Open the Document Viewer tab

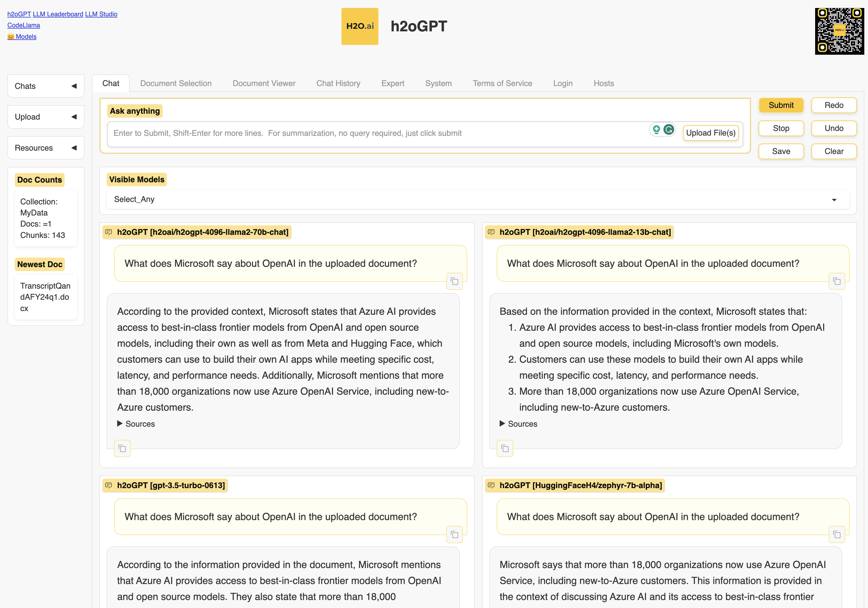[x=264, y=83]
